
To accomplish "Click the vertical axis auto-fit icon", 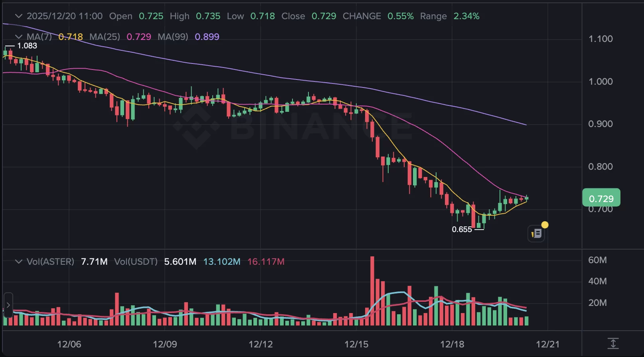I will [613, 343].
